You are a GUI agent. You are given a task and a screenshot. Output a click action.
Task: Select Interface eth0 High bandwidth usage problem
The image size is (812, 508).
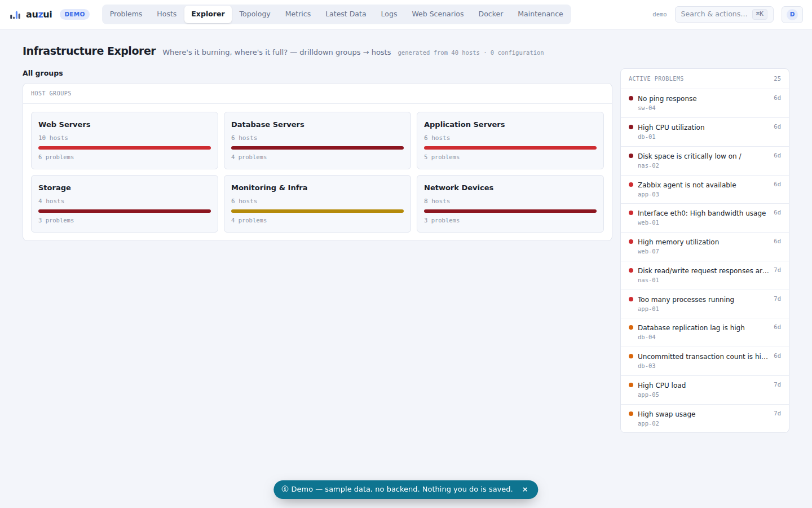tap(705, 218)
